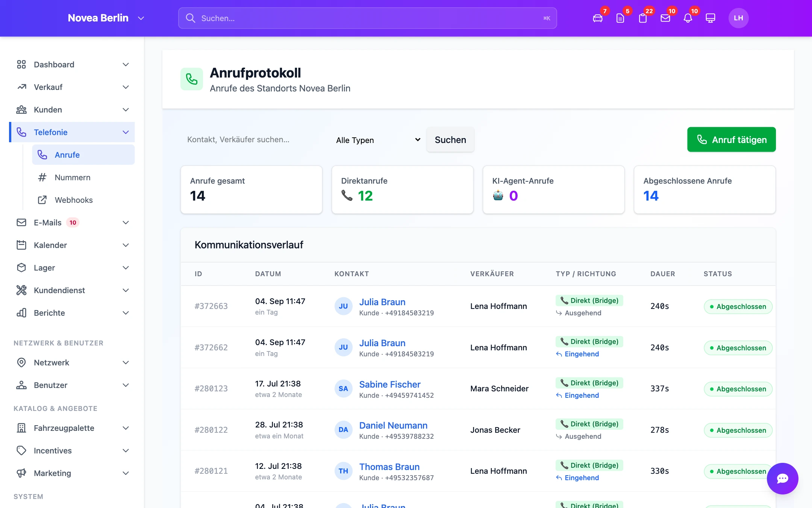Click the Kunden people icon

[x=21, y=110]
